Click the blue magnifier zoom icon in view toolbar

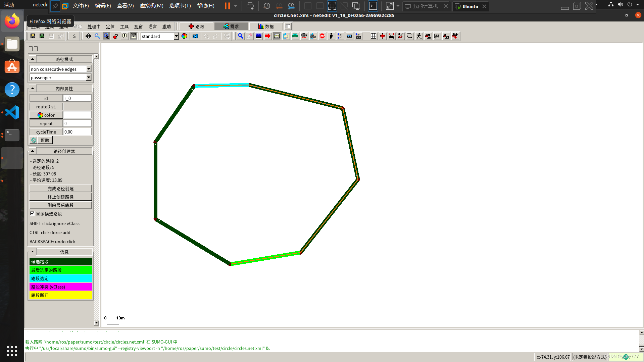pos(97,36)
